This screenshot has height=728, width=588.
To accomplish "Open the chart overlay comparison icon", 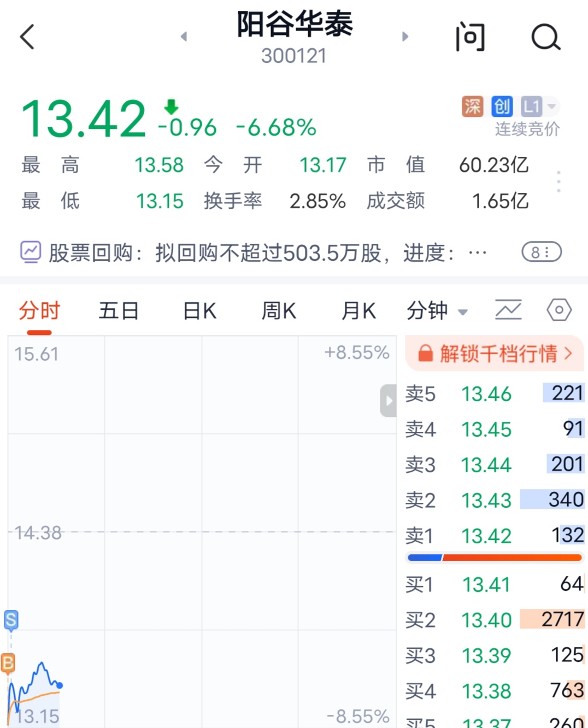I will [508, 310].
